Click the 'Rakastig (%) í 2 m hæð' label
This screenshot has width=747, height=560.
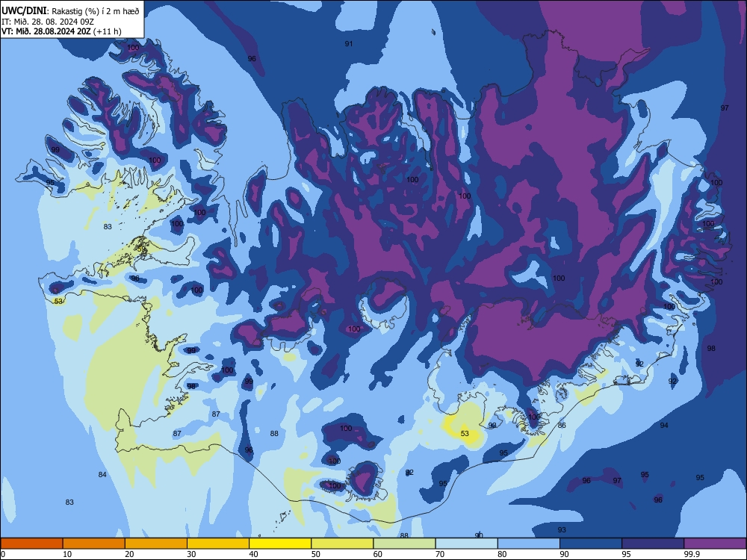96,11
